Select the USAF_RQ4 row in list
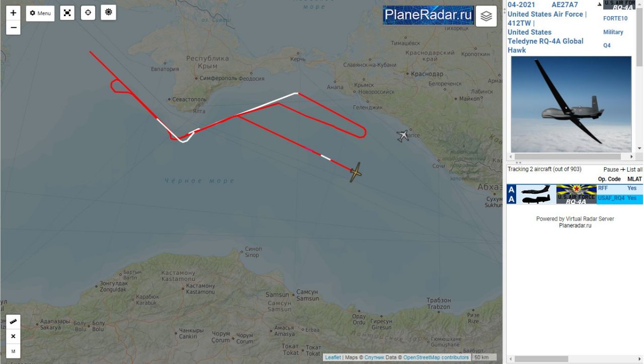Image resolution: width=644 pixels, height=364 pixels. [575, 199]
